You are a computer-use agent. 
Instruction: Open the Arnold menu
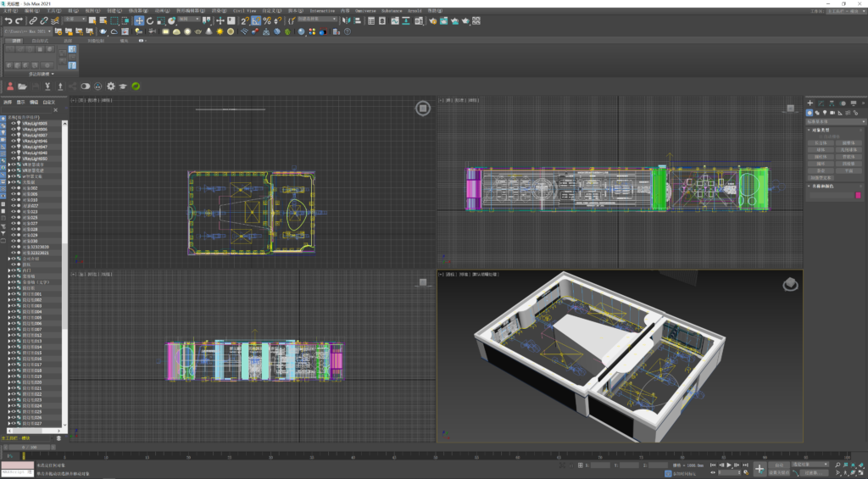(415, 11)
